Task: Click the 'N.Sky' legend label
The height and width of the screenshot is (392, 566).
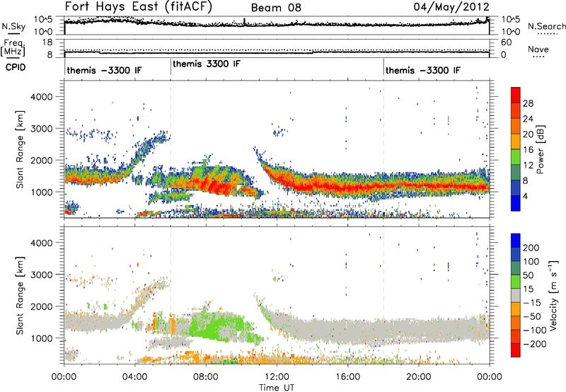Action: (13, 26)
